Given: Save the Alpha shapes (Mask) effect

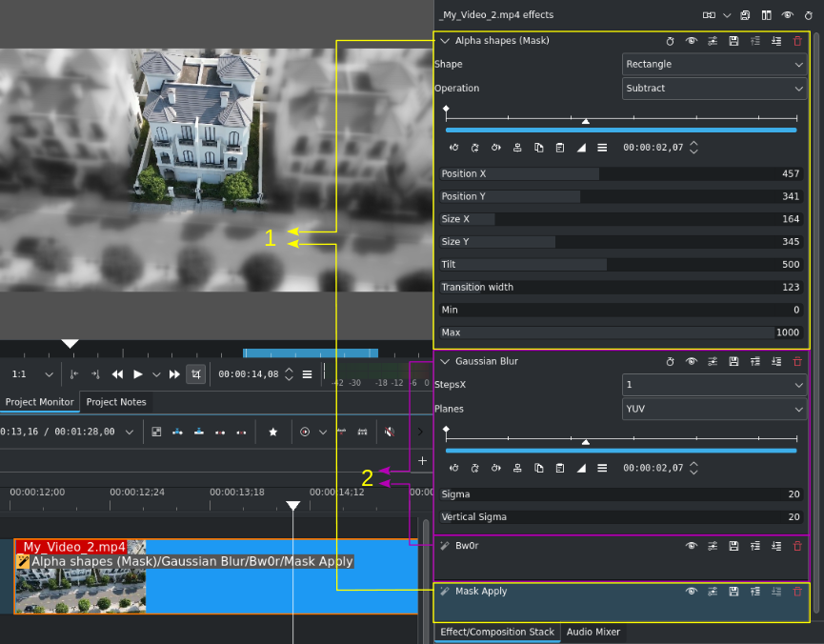Looking at the screenshot, I should [734, 41].
